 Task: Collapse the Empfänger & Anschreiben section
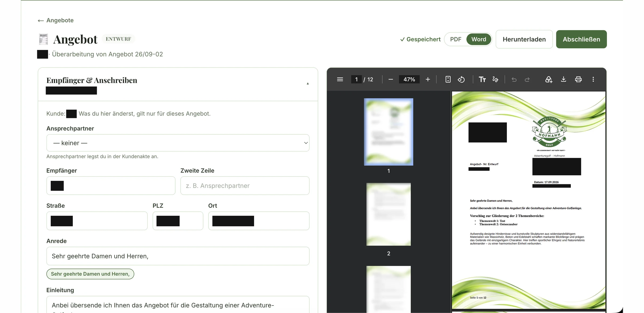(x=308, y=84)
